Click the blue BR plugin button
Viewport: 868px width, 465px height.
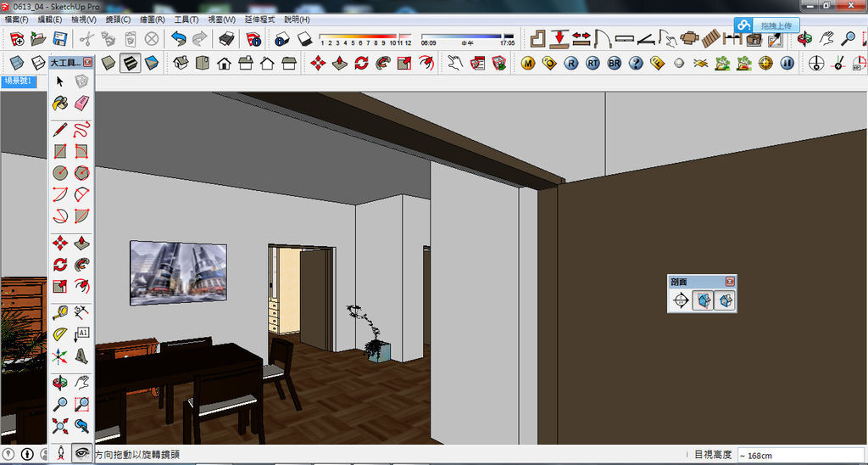click(x=615, y=63)
